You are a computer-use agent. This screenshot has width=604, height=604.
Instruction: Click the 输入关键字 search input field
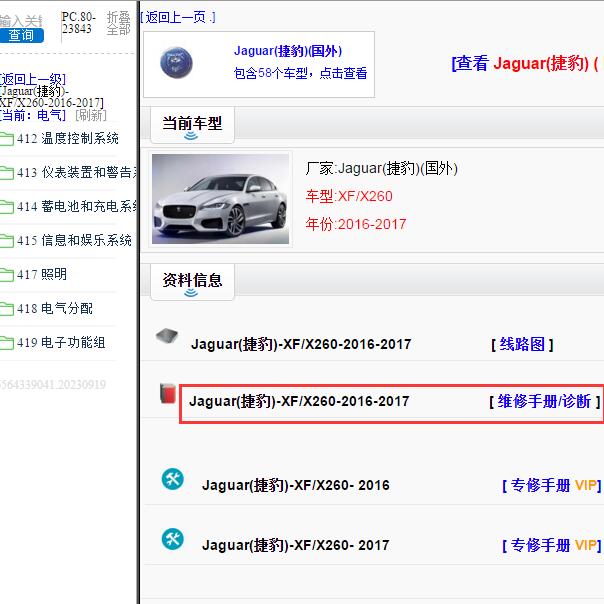(x=21, y=21)
